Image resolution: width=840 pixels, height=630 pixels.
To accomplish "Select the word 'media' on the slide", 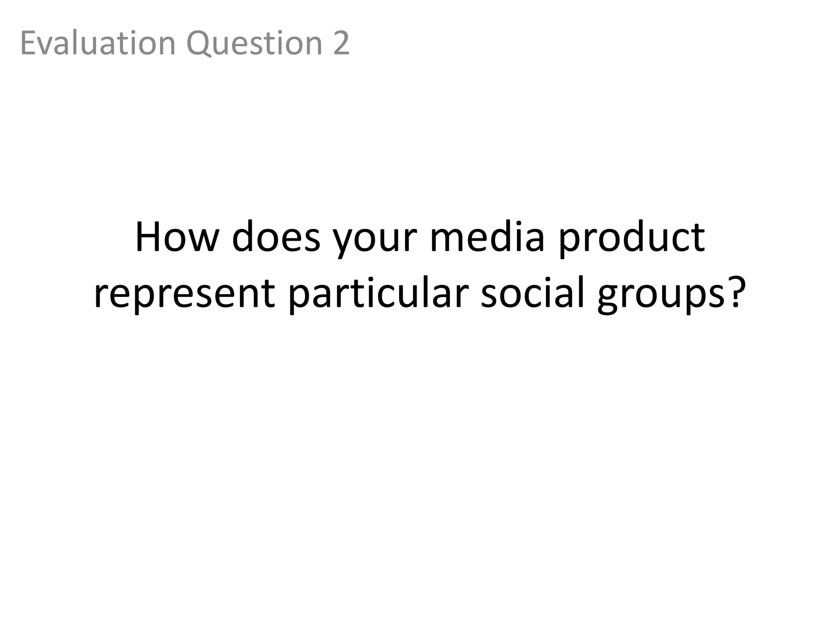I will (487, 237).
